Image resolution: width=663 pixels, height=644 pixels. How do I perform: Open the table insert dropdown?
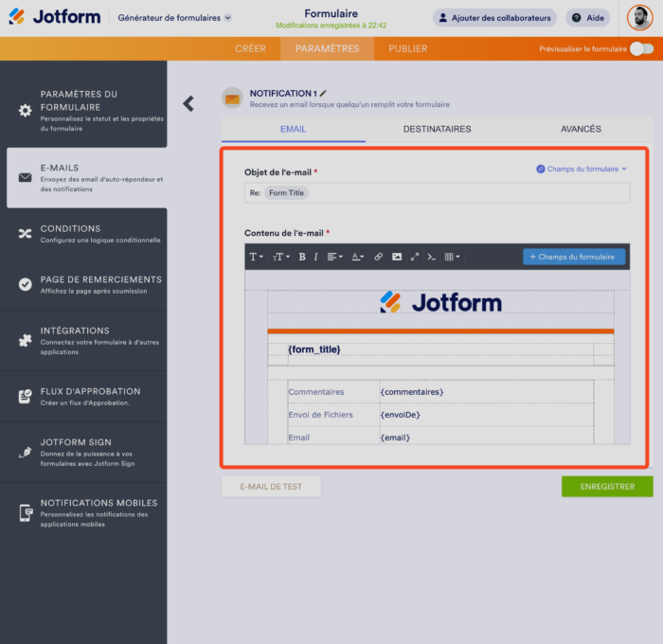pyautogui.click(x=452, y=257)
